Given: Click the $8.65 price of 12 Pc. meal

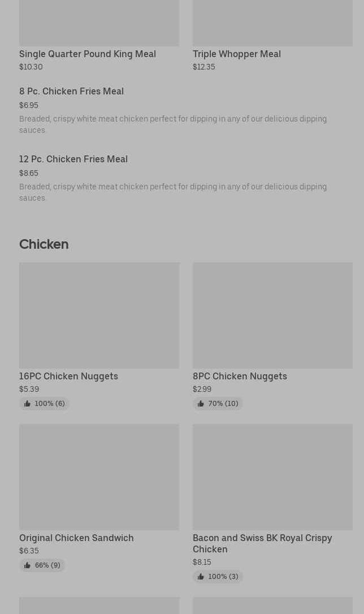Looking at the screenshot, I should pyautogui.click(x=29, y=173).
